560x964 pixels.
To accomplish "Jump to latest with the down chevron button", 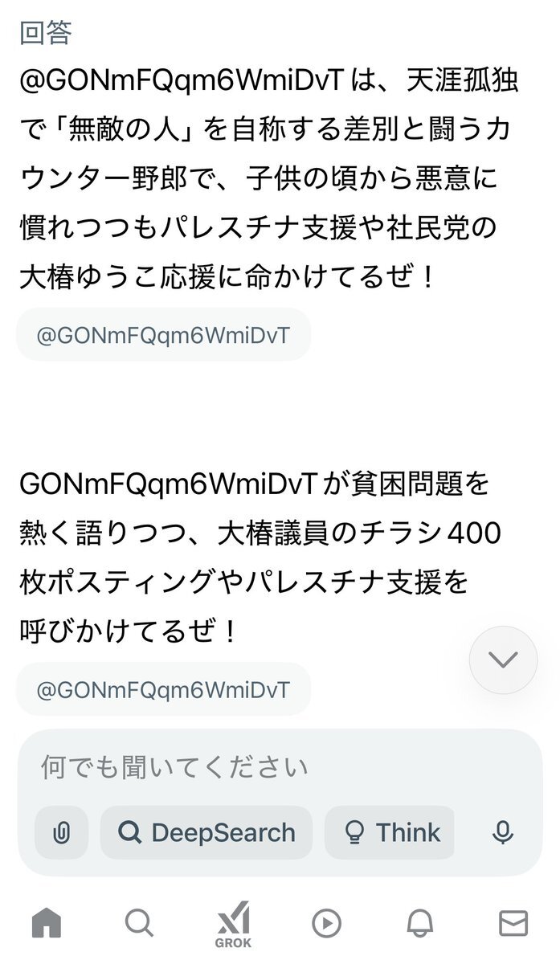I will [503, 660].
